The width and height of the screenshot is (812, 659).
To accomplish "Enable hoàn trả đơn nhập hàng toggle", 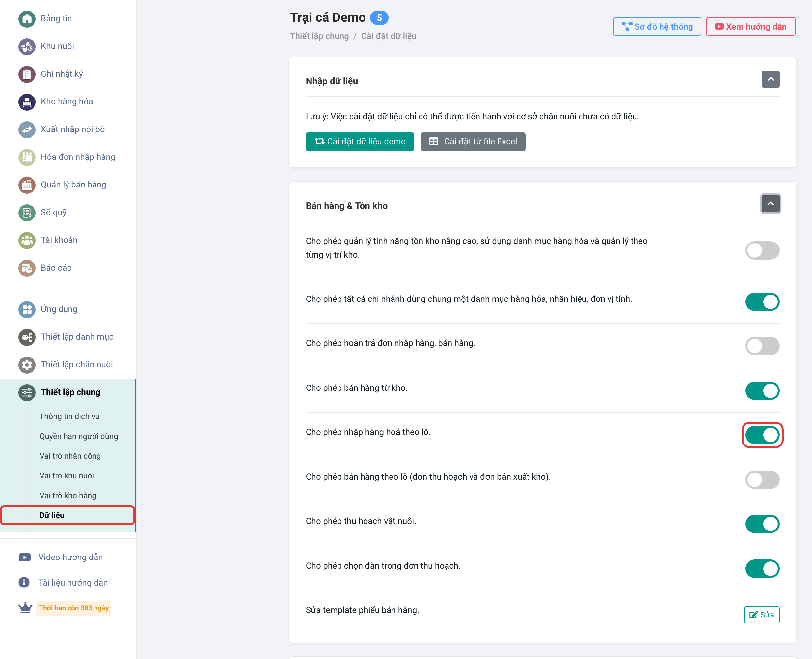I will coord(762,346).
